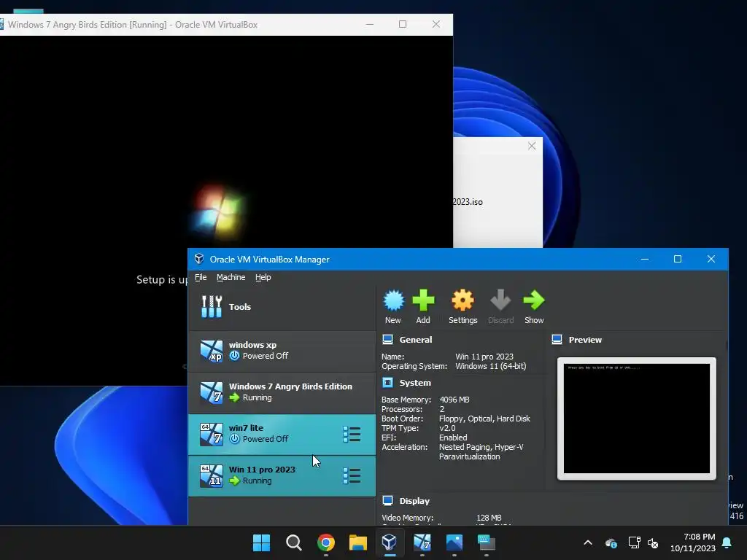Select the Tools entry icon

tap(212, 307)
